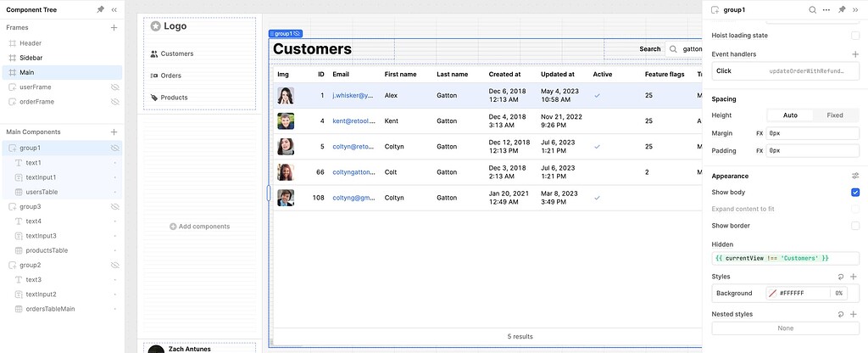Click Colt's avatar thumbnail in row 66

(286, 172)
